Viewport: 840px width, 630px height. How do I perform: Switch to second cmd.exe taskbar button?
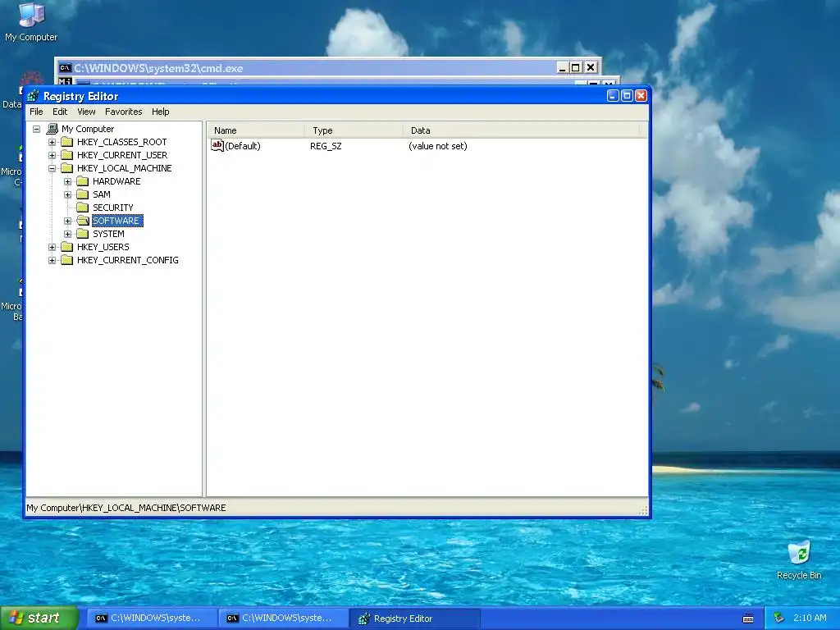coord(284,619)
